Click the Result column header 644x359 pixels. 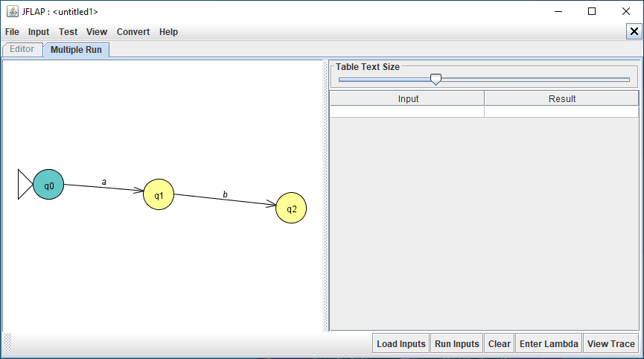pyautogui.click(x=561, y=98)
